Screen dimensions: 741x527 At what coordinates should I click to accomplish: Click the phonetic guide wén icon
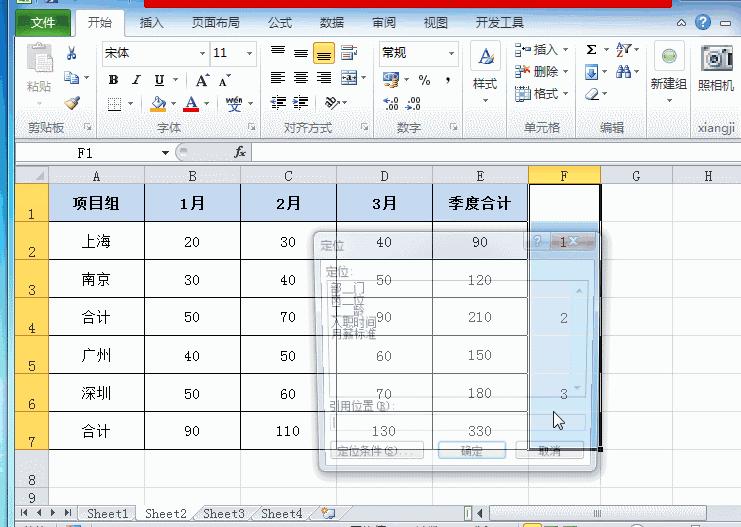point(234,104)
